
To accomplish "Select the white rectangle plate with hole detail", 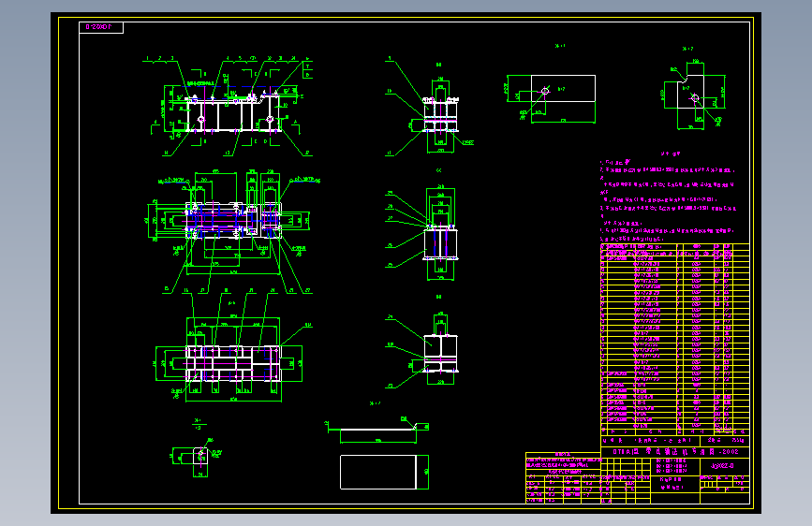I will [563, 89].
